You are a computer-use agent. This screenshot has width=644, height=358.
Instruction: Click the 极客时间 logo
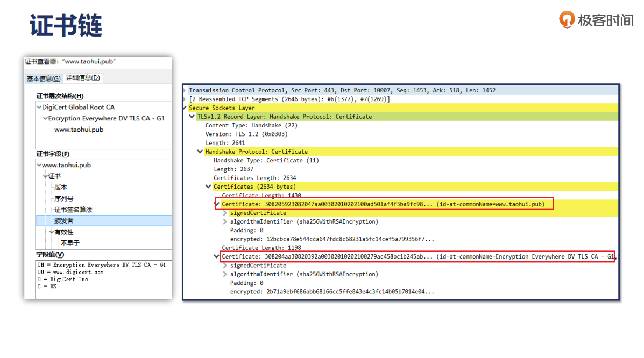coord(596,20)
